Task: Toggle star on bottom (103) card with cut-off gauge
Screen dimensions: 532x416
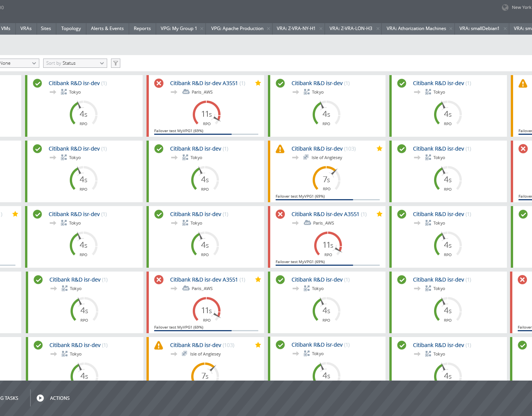Action: pos(258,345)
